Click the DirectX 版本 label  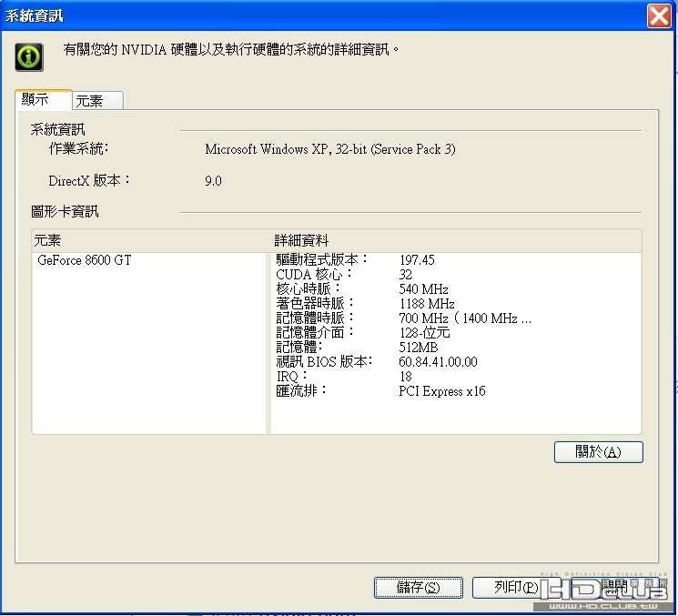click(89, 181)
